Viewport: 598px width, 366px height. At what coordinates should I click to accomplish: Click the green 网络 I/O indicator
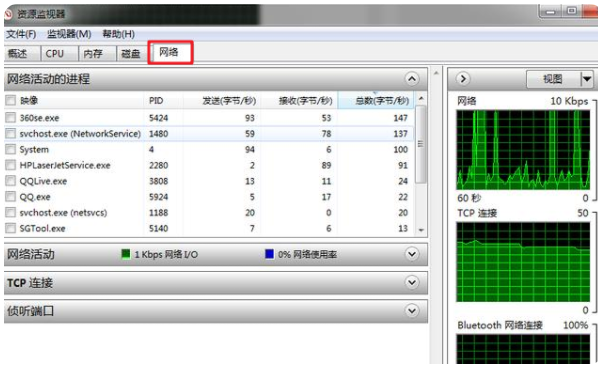[125, 254]
